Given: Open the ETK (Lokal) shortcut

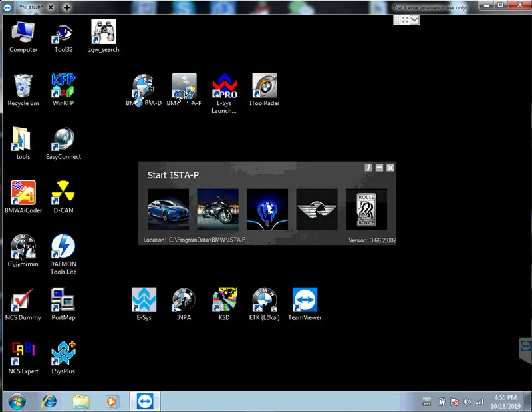Looking at the screenshot, I should tap(264, 305).
